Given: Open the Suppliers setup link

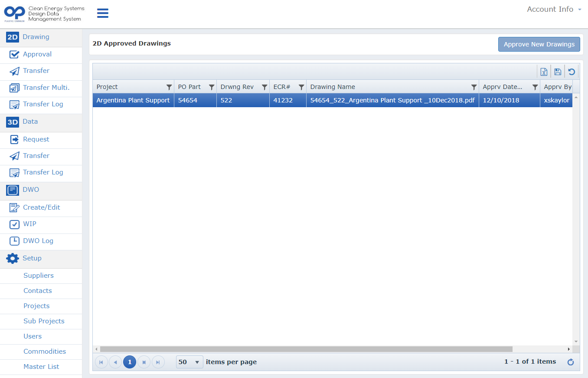Looking at the screenshot, I should pyautogui.click(x=39, y=276).
